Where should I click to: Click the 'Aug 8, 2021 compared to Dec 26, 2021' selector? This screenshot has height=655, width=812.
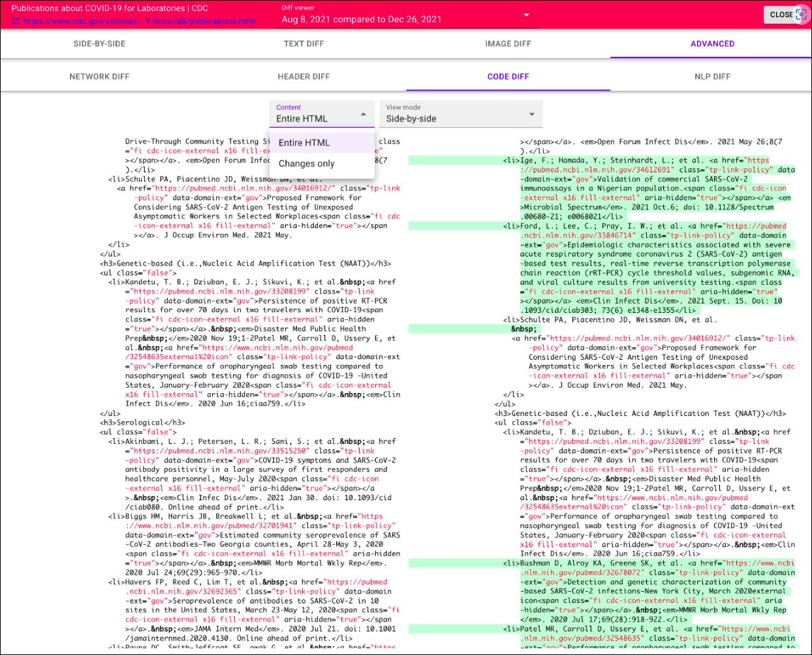pos(362,19)
